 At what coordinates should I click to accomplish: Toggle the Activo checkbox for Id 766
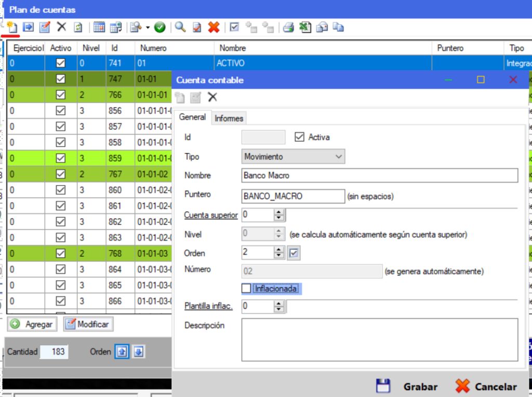click(x=61, y=95)
